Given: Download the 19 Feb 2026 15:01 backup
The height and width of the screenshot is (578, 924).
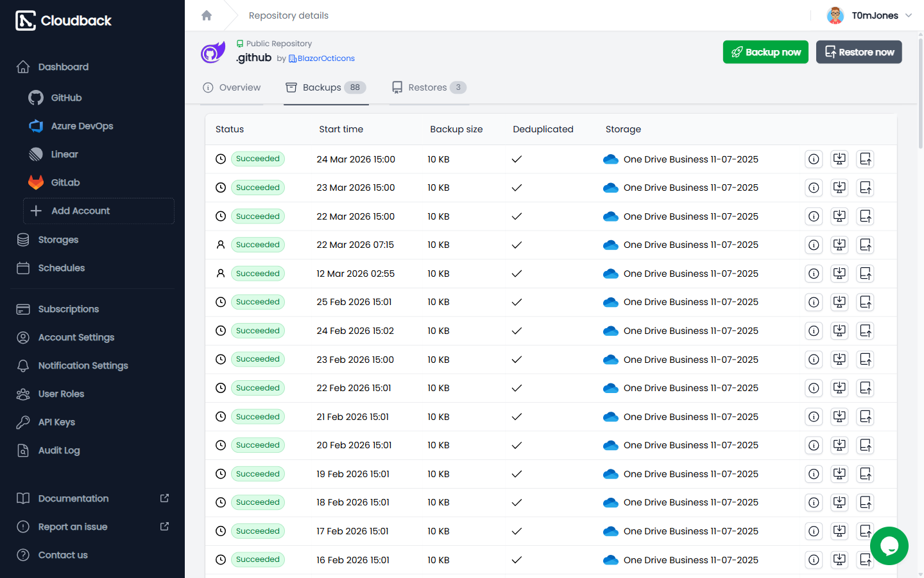Looking at the screenshot, I should click(839, 474).
